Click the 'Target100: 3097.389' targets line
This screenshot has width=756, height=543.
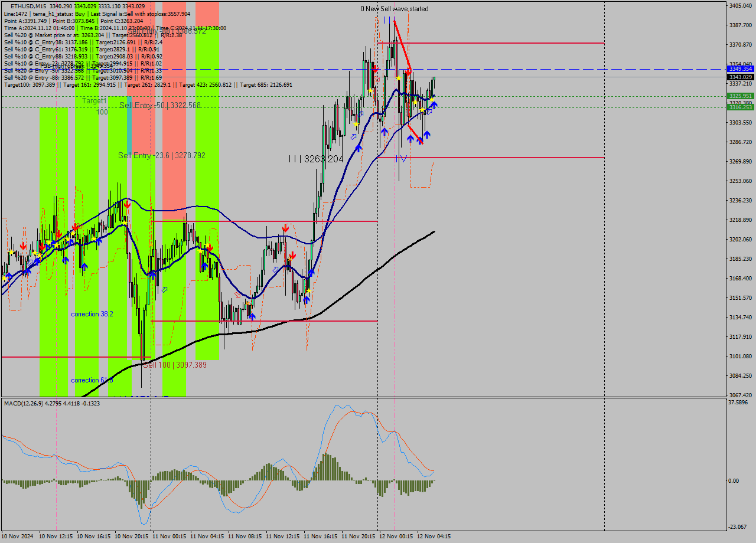click(148, 84)
